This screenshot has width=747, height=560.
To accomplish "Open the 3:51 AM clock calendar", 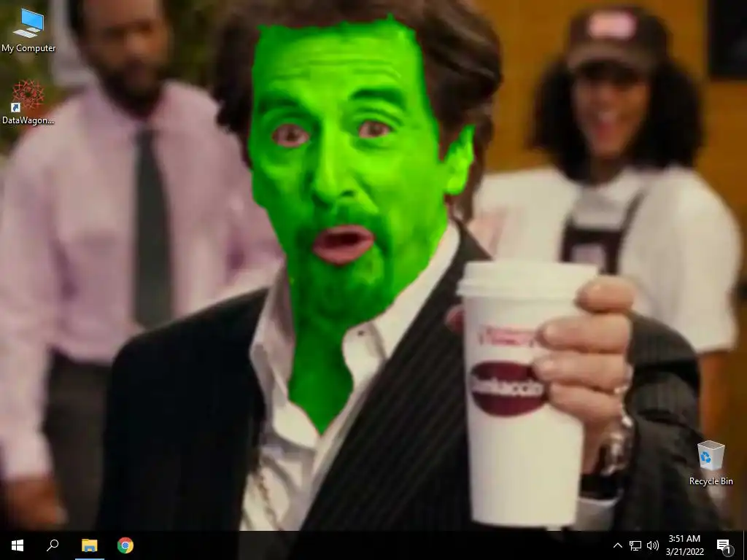I will tap(684, 545).
